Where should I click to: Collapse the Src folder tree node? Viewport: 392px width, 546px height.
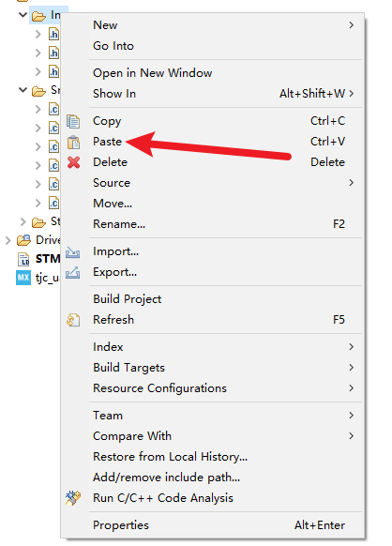[x=23, y=90]
